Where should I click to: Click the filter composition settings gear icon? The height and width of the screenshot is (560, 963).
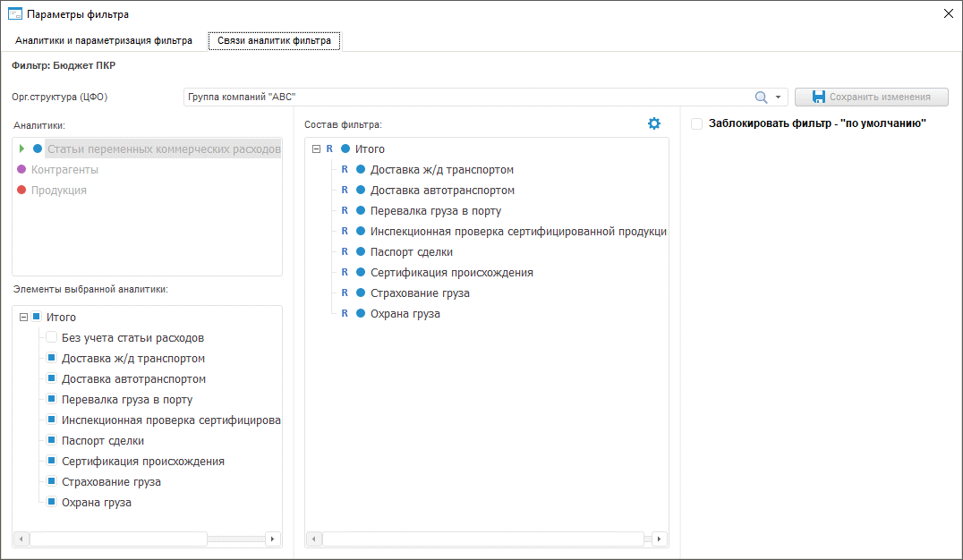tap(654, 123)
